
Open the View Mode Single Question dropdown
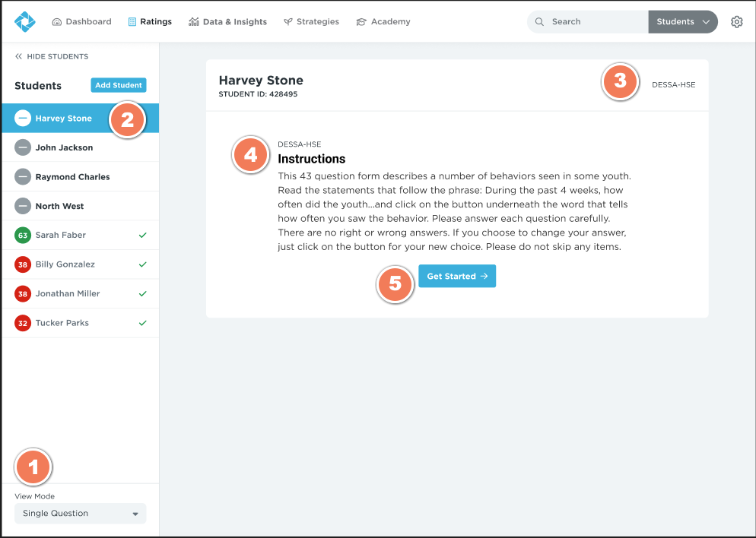click(x=80, y=514)
